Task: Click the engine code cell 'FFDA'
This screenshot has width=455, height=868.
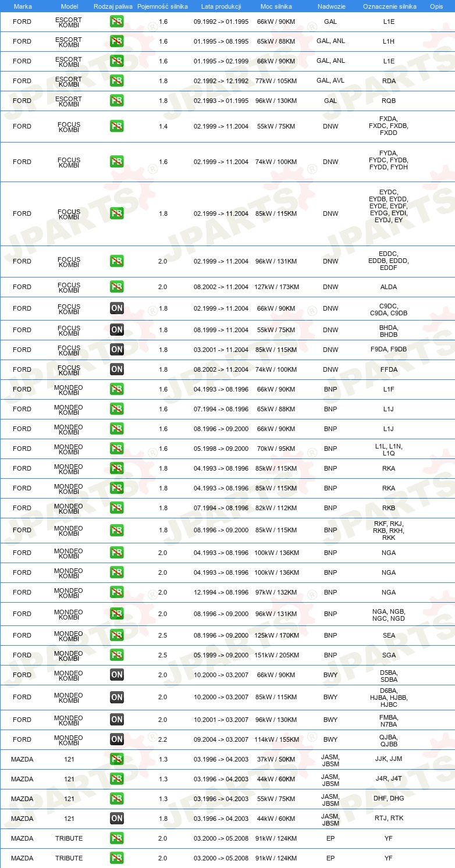Action: pos(389,369)
